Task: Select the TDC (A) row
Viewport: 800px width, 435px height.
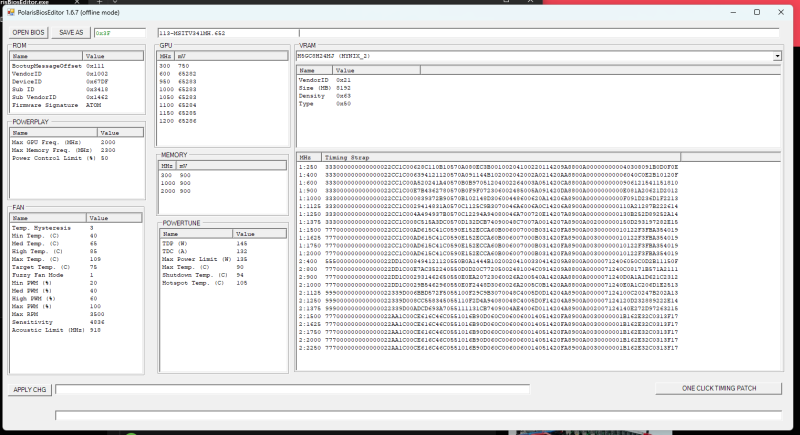Action: point(223,251)
